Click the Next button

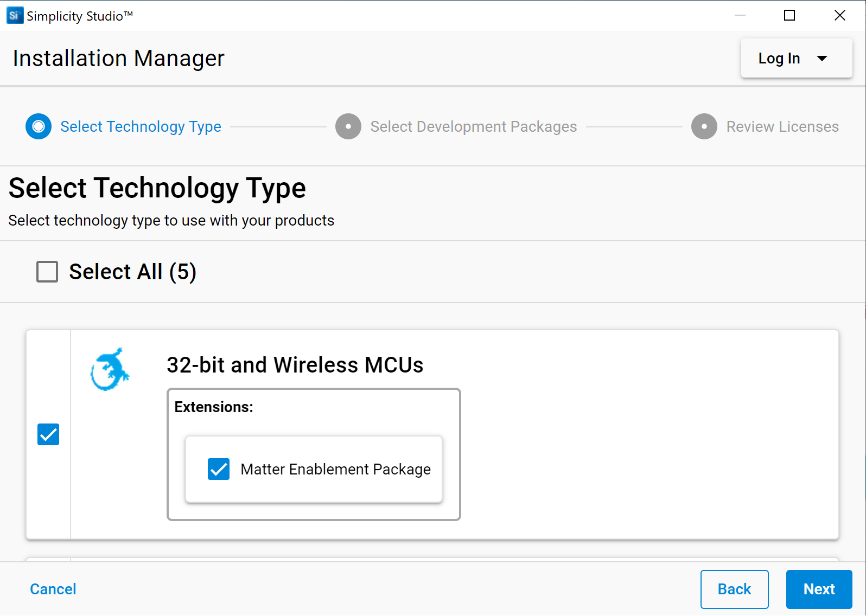(x=819, y=589)
